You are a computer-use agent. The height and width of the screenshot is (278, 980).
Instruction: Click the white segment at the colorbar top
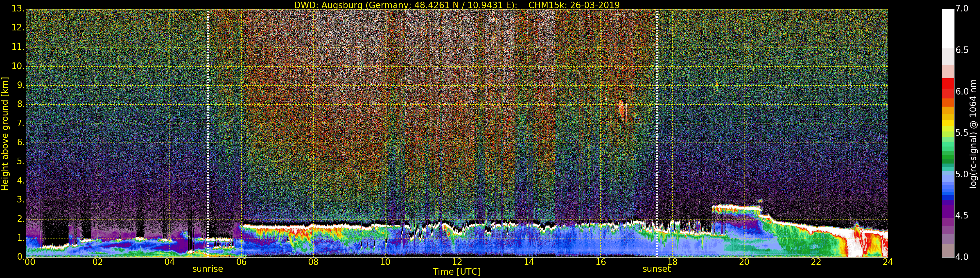tap(948, 28)
